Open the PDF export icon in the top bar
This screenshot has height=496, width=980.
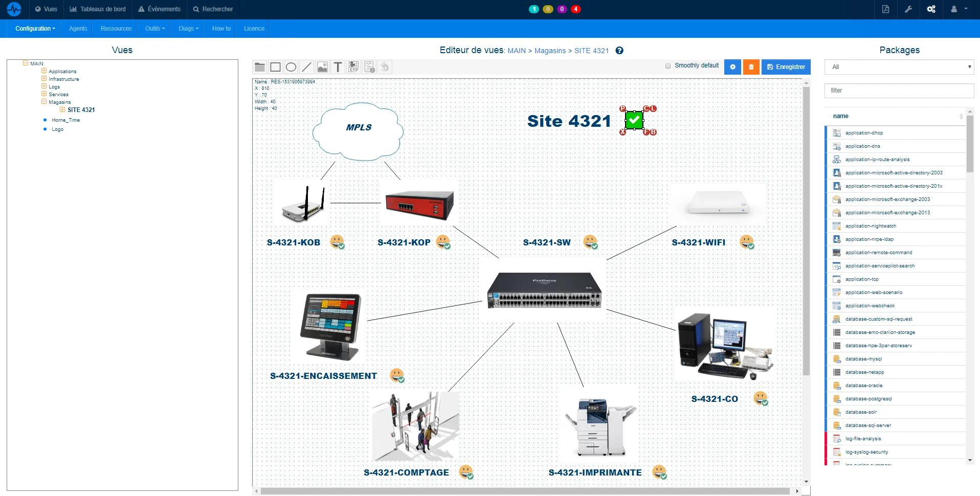886,9
